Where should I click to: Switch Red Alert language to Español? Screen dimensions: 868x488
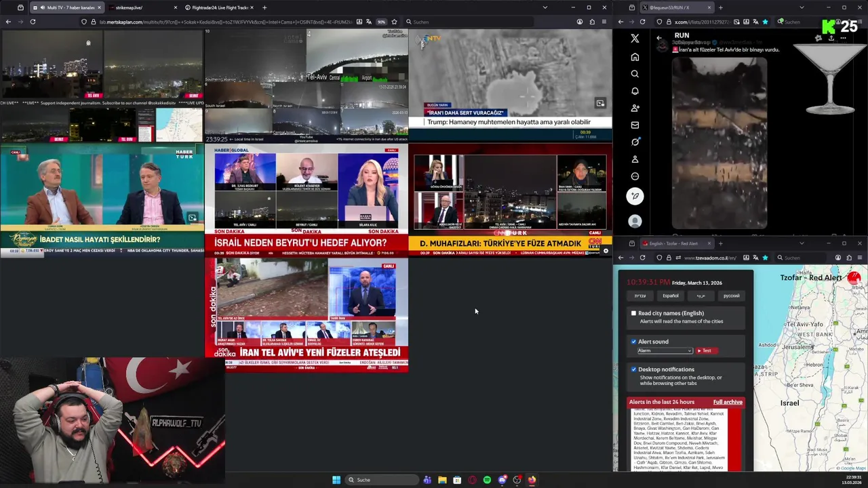coord(670,296)
